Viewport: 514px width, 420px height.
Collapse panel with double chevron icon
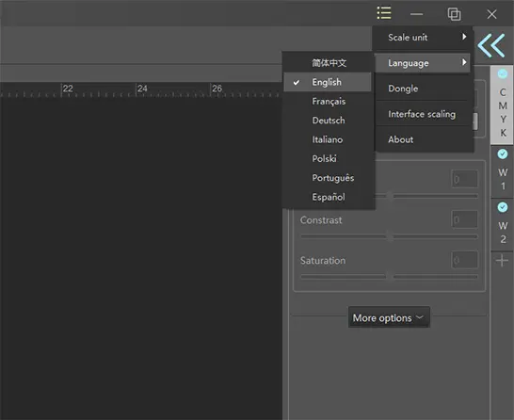pos(490,45)
